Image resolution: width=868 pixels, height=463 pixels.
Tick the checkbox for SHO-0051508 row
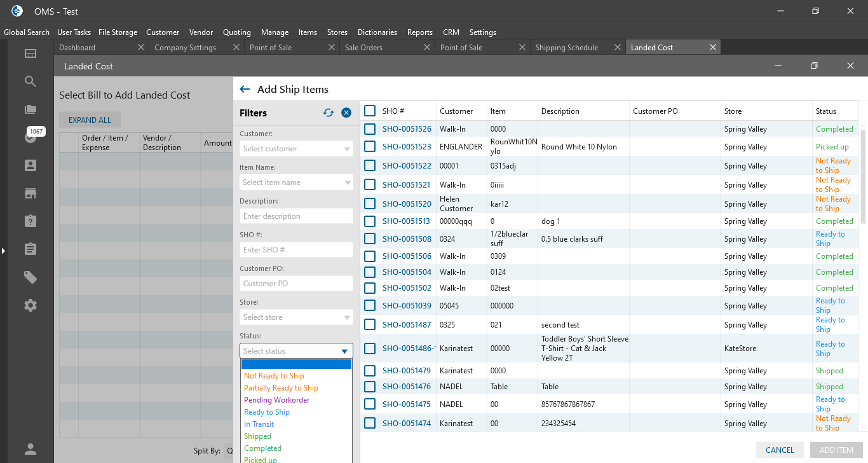tap(370, 239)
